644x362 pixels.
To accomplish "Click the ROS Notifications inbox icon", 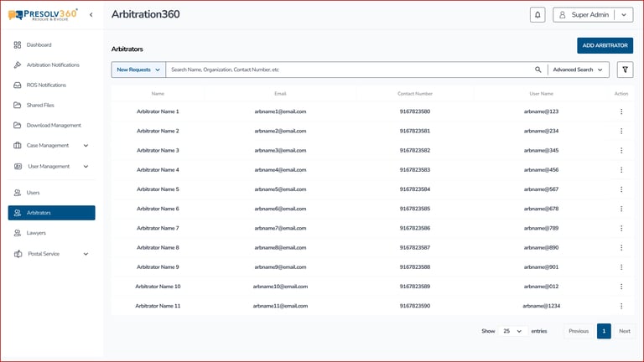I will (x=18, y=85).
